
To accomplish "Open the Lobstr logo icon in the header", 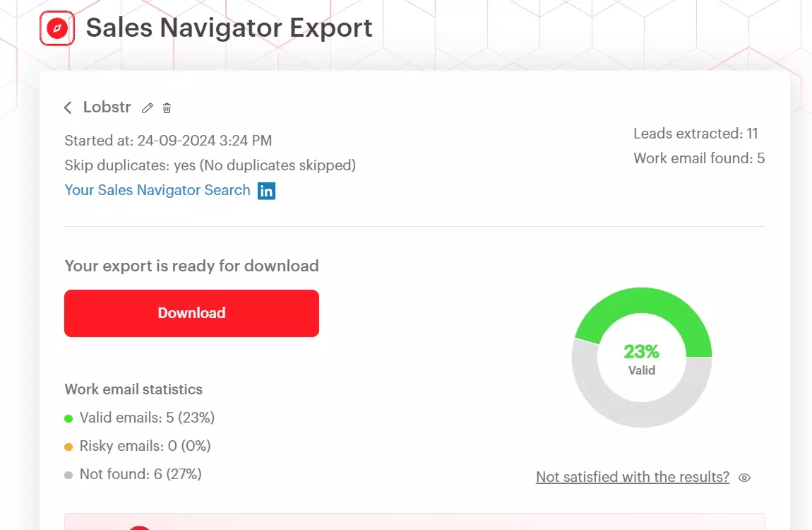I will pyautogui.click(x=56, y=28).
